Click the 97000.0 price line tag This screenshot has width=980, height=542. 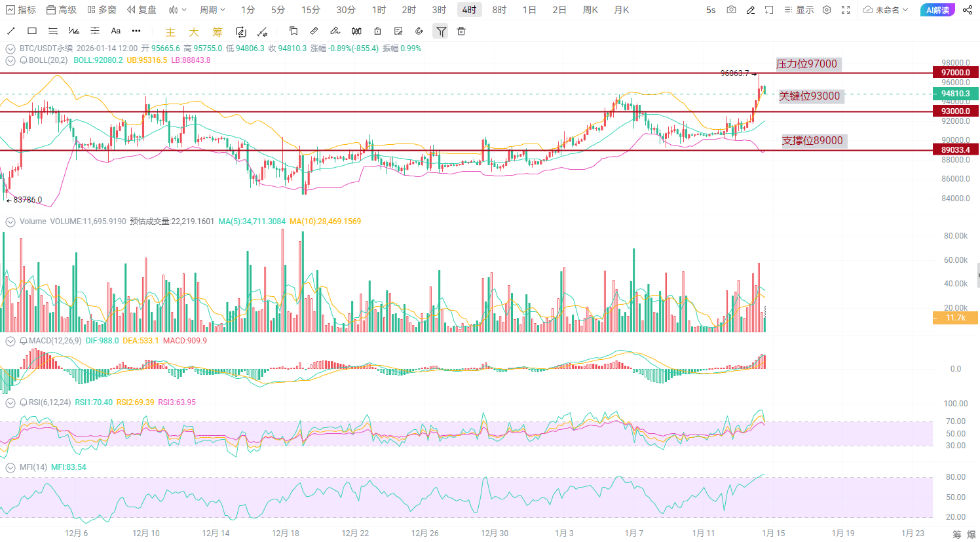pos(955,73)
